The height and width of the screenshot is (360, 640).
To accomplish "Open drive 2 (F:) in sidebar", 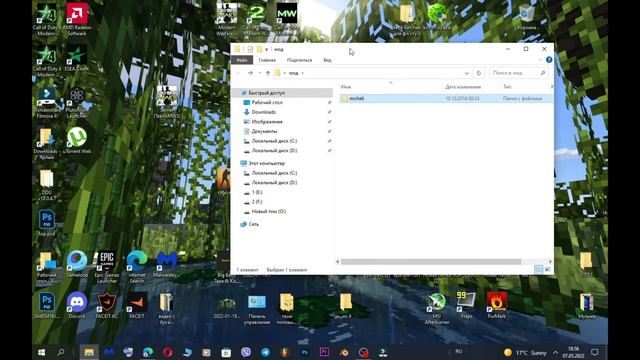I will pyautogui.click(x=257, y=202).
